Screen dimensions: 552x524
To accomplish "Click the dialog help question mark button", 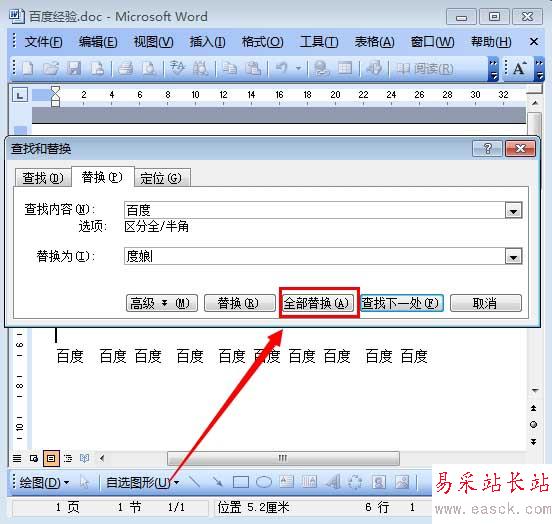I will [488, 149].
